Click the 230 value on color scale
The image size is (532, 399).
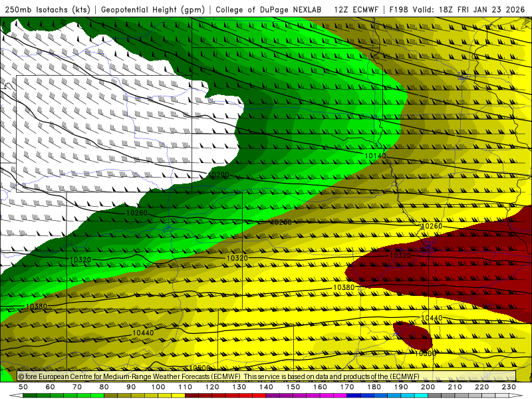click(509, 387)
